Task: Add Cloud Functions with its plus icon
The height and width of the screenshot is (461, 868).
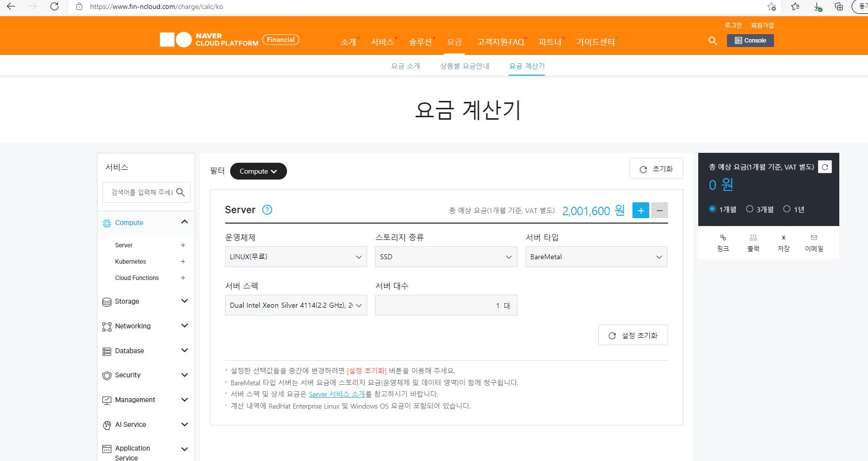Action: click(183, 278)
